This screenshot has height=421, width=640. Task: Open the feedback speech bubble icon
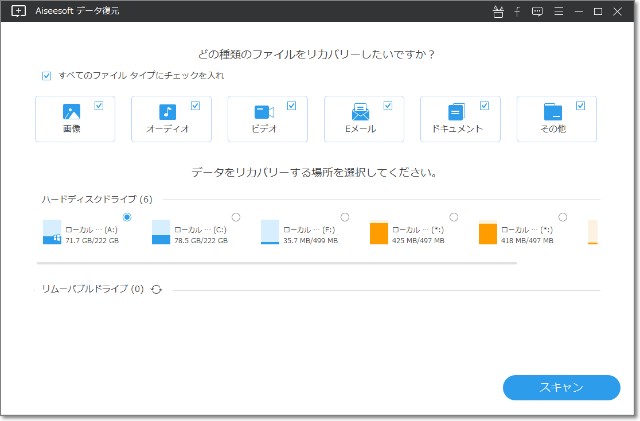pyautogui.click(x=537, y=12)
